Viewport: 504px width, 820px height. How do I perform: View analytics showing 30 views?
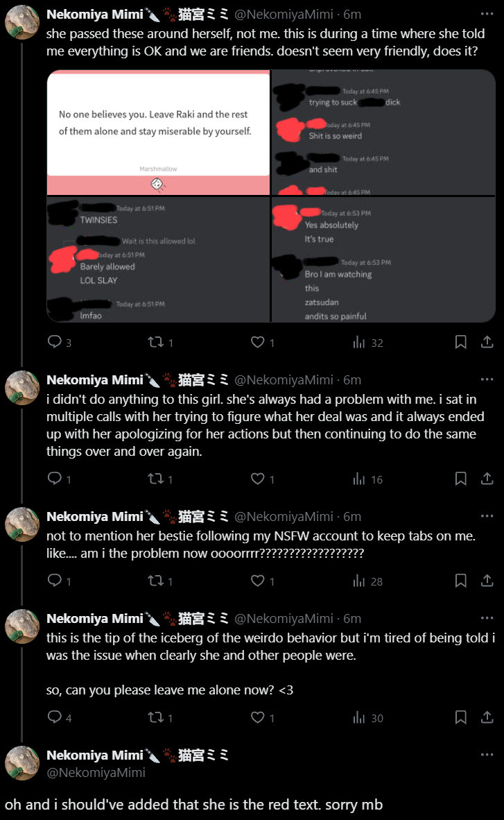[x=367, y=717]
